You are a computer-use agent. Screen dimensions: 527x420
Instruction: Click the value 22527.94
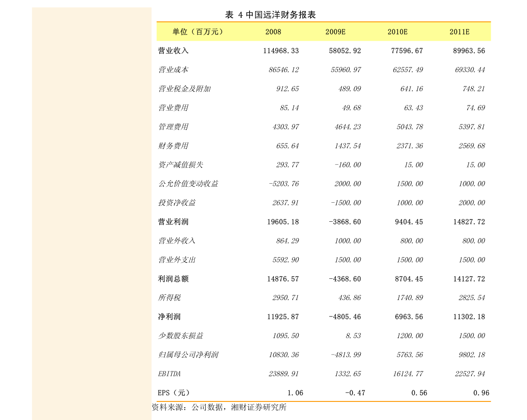pyautogui.click(x=470, y=374)
